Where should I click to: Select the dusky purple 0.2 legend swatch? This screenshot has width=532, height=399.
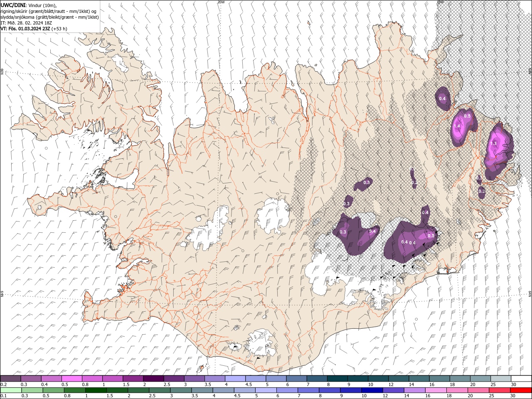point(11,379)
